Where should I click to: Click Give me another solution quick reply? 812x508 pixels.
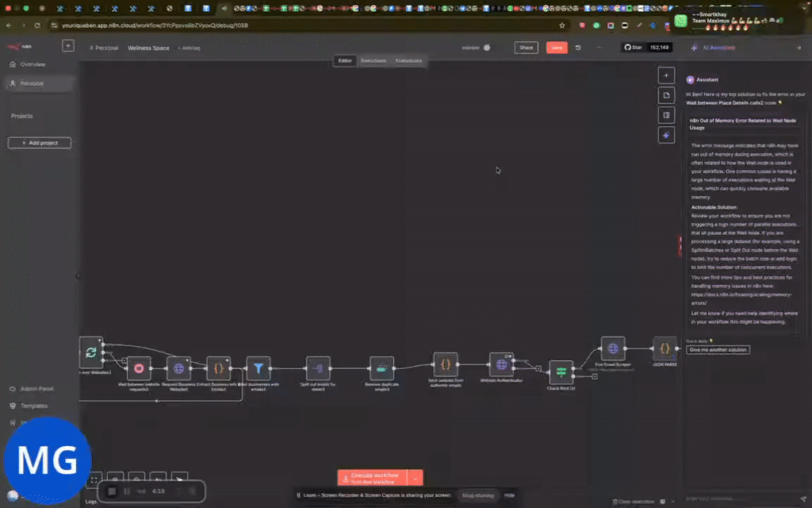(x=718, y=349)
